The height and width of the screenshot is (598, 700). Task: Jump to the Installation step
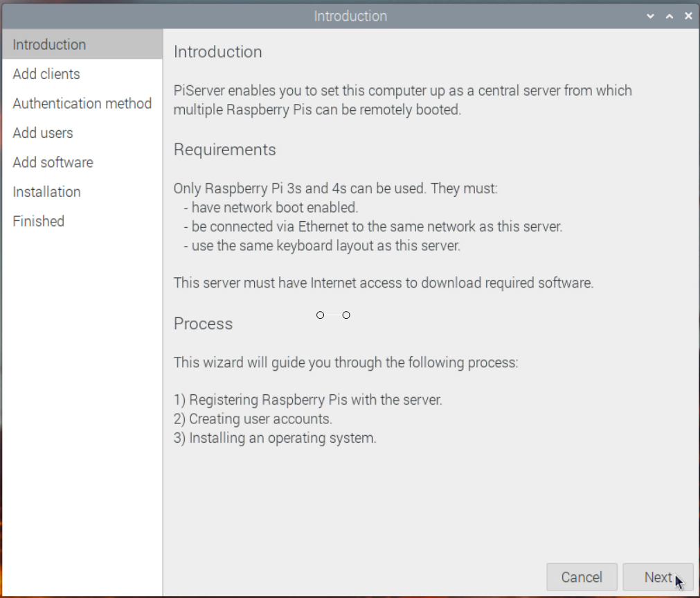tap(82, 192)
